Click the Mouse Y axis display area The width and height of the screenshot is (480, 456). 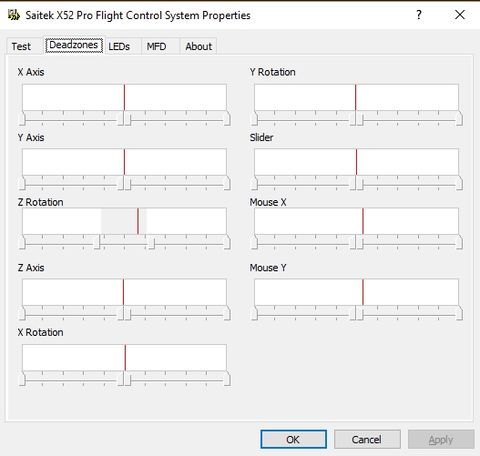(356, 292)
